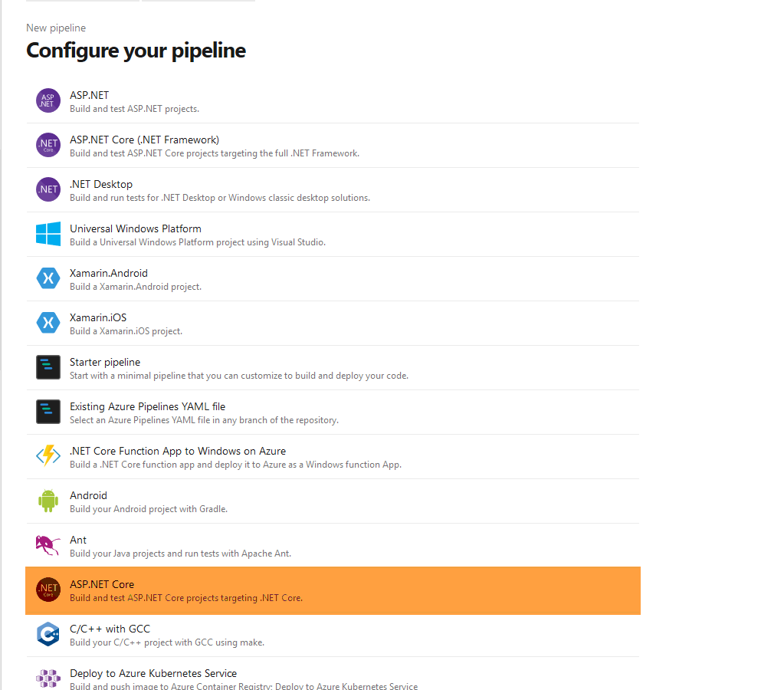Select Existing Azure Pipelines YAML file title
The image size is (784, 690).
point(147,406)
